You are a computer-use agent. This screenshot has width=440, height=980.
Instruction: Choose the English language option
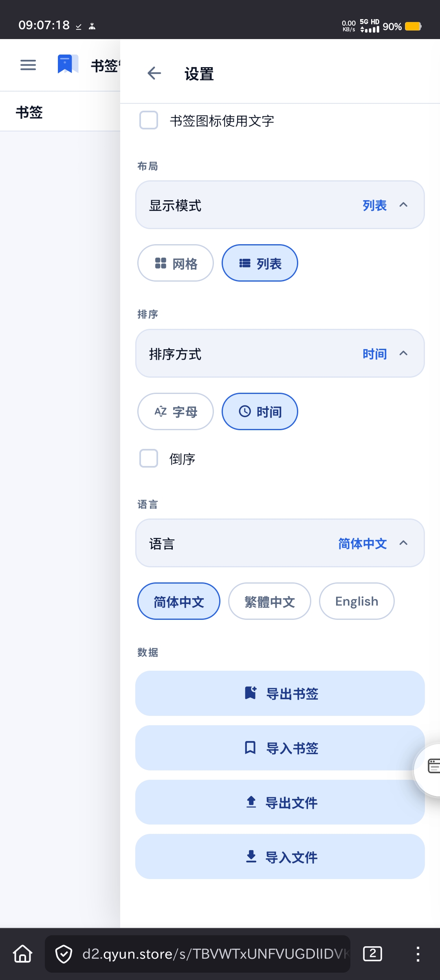356,601
